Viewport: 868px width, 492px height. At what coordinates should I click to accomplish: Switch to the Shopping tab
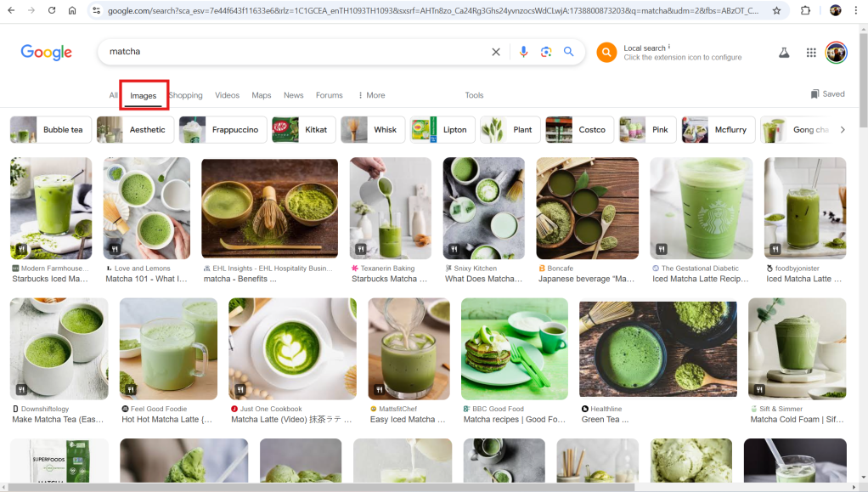click(185, 95)
